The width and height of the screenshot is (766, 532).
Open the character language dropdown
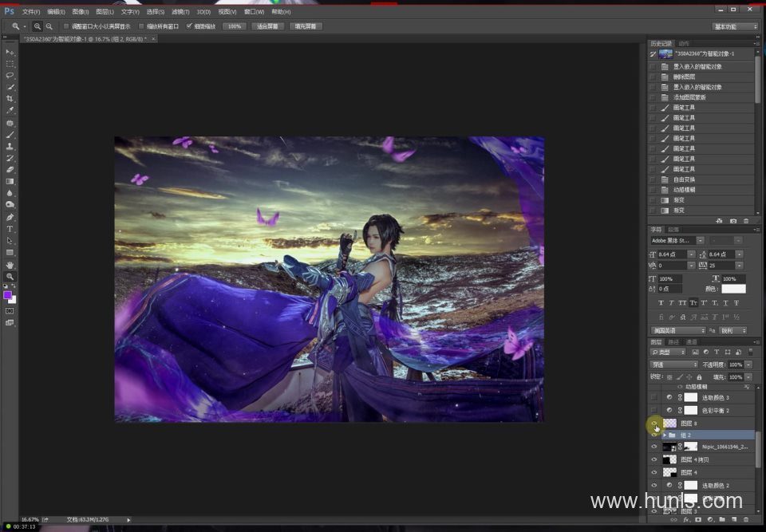(x=677, y=331)
